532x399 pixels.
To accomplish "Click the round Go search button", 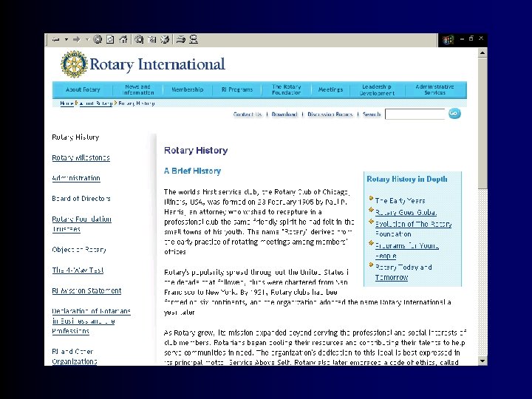I will 454,113.
